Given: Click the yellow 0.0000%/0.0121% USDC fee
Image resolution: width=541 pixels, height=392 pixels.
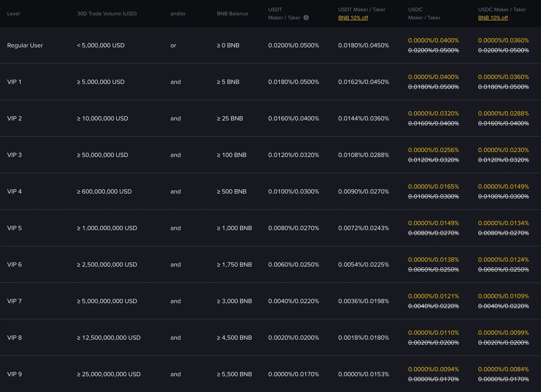Looking at the screenshot, I should point(434,296).
